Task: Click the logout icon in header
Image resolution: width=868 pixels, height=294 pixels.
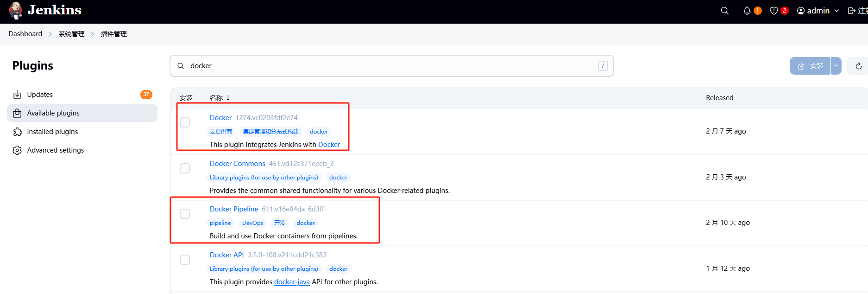Action: [x=851, y=11]
